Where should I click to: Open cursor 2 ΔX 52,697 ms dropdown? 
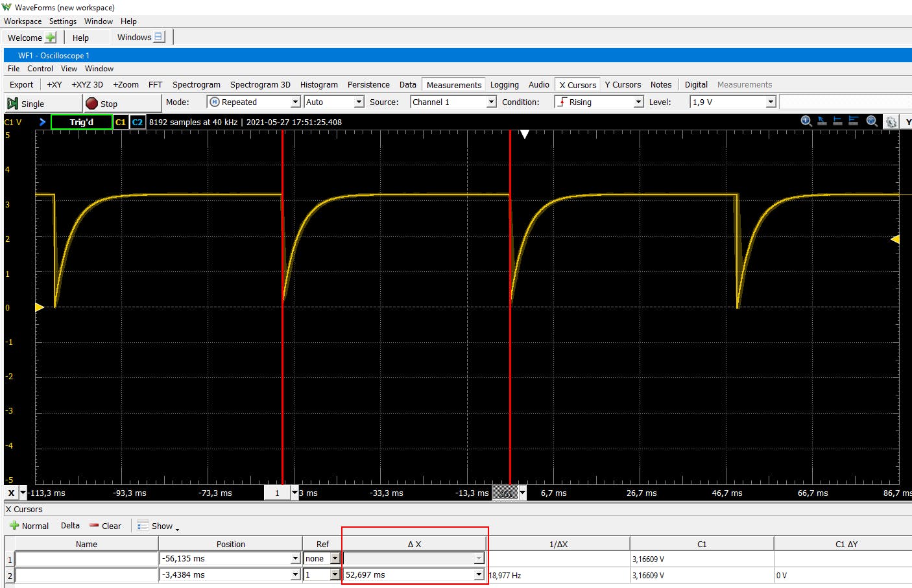tap(479, 575)
